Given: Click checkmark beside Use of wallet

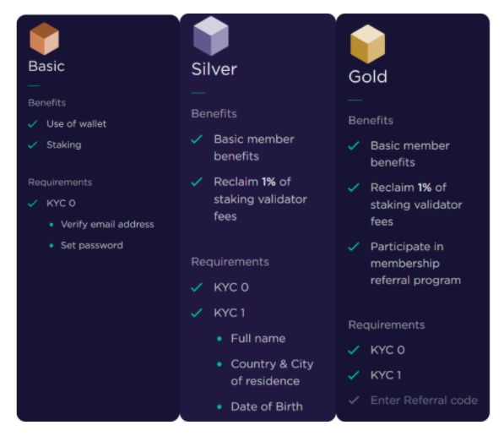Looking at the screenshot, I should (32, 124).
